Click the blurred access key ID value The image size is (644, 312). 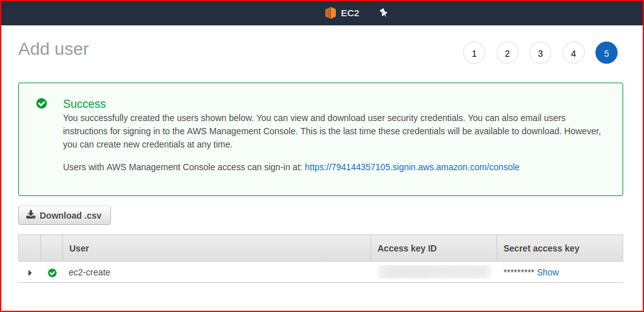click(x=434, y=272)
